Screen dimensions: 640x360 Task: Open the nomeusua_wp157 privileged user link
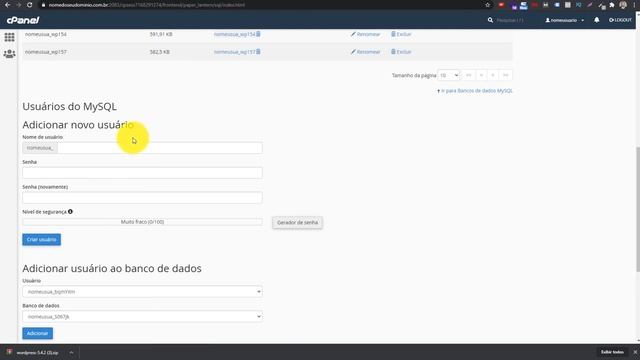tap(234, 52)
